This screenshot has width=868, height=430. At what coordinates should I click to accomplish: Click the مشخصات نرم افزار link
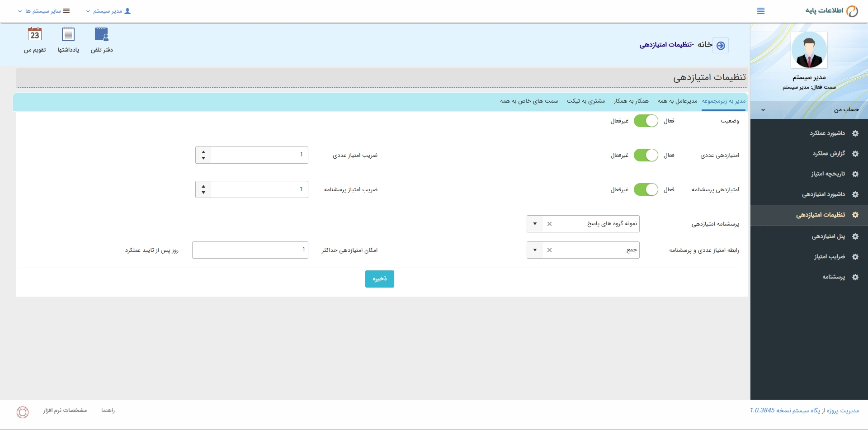point(65,411)
